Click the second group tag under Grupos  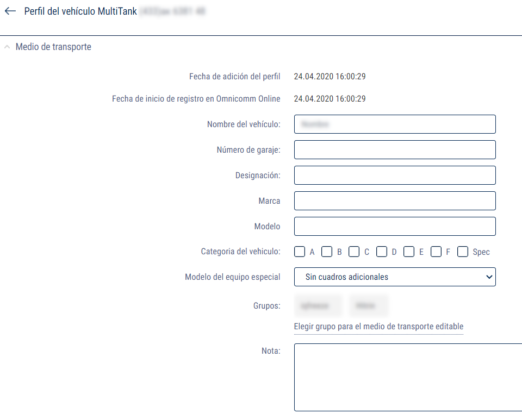(x=369, y=306)
